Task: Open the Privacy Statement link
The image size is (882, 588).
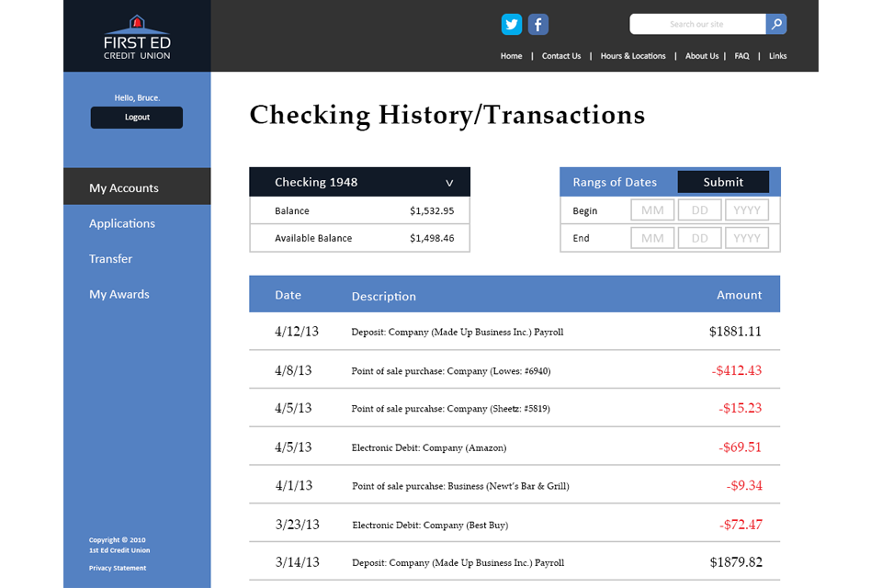Action: pos(118,568)
